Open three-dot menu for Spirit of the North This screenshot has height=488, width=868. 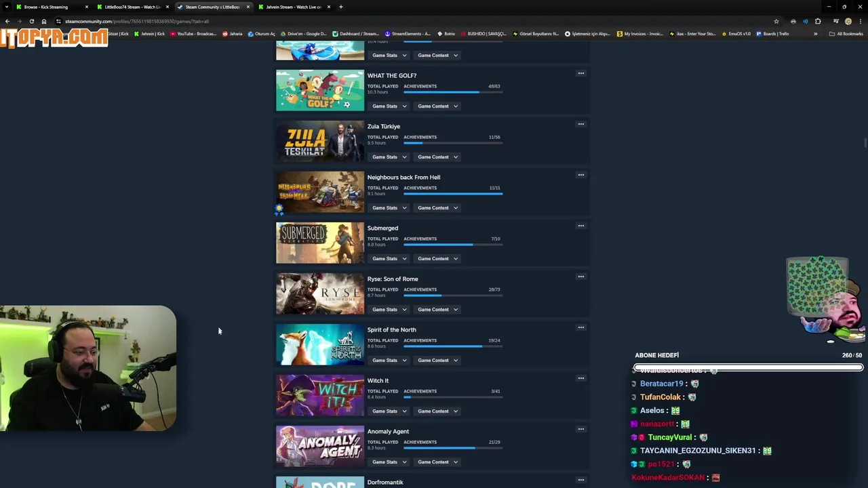coord(580,327)
